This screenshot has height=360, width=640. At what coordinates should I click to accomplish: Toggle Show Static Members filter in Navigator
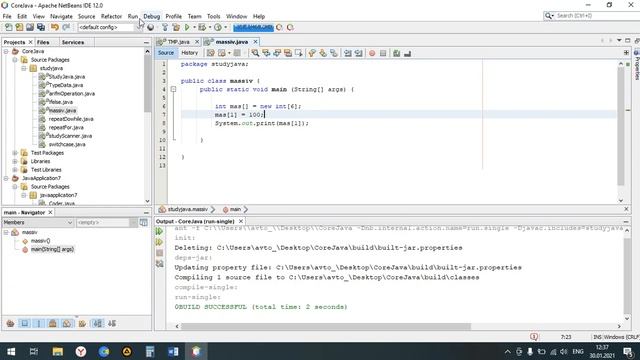39,324
